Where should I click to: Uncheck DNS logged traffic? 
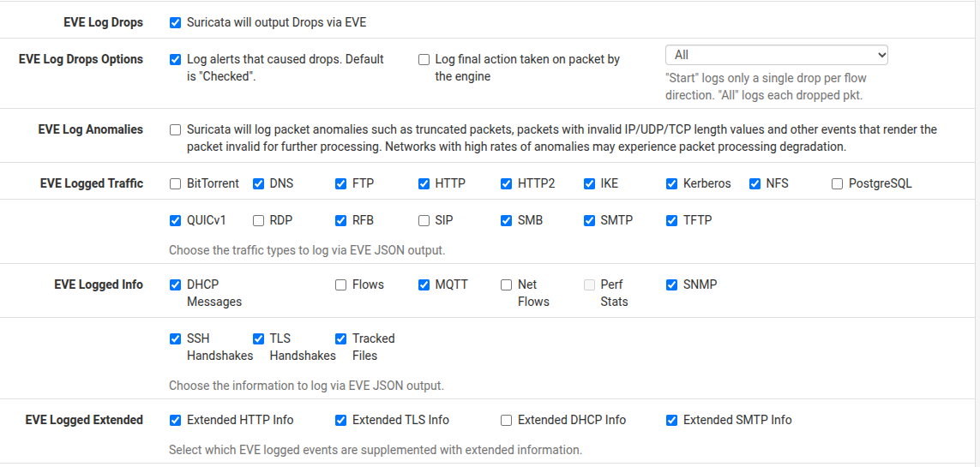click(x=258, y=183)
